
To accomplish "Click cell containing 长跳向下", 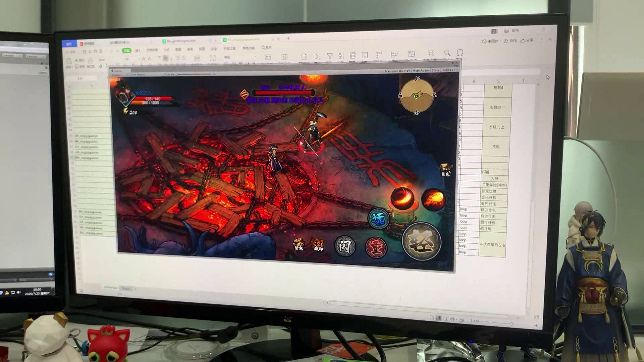I will tap(497, 107).
